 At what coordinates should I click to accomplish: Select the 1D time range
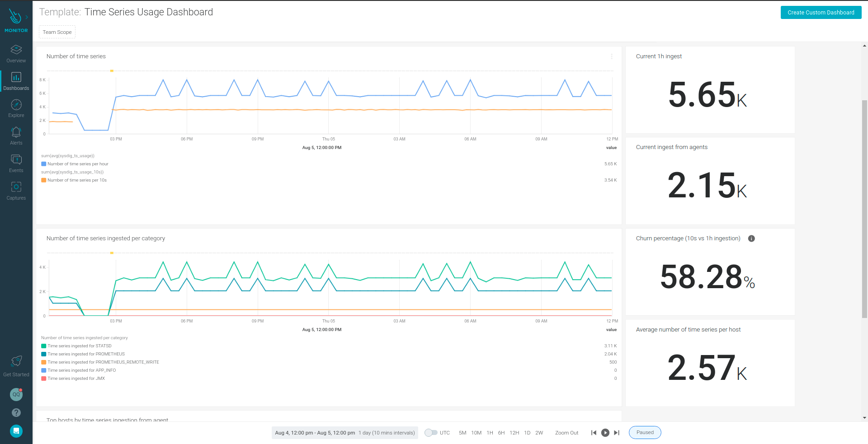[527, 432]
